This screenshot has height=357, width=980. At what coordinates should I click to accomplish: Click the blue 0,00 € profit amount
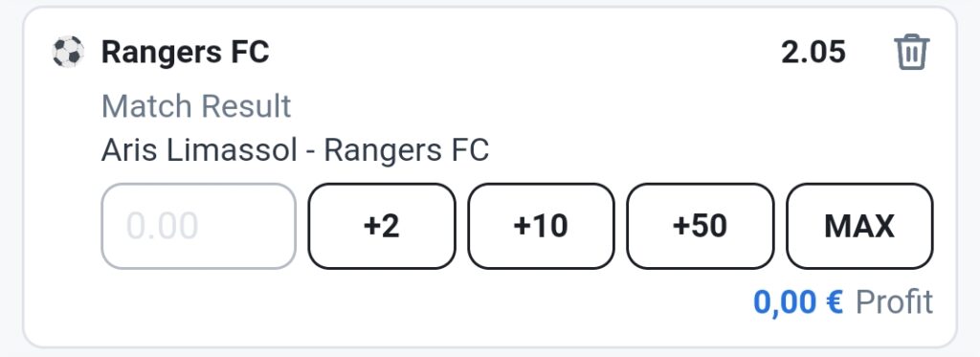tap(798, 302)
